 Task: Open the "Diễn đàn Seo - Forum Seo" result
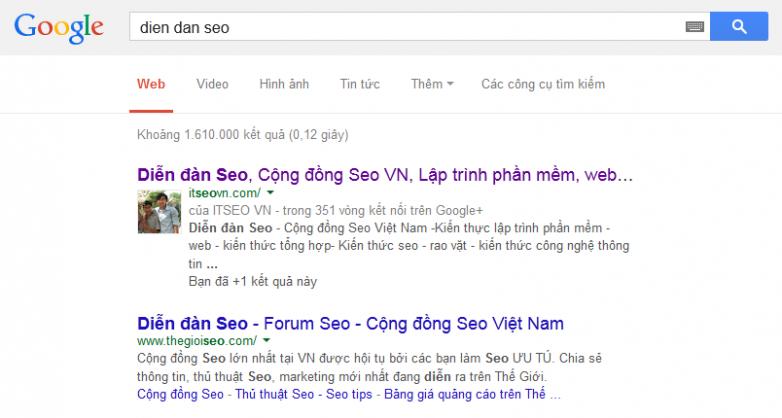click(x=350, y=324)
